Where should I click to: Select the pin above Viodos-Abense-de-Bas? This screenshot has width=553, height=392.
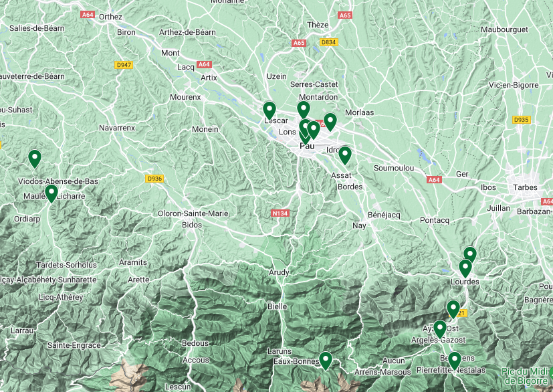tap(35, 159)
